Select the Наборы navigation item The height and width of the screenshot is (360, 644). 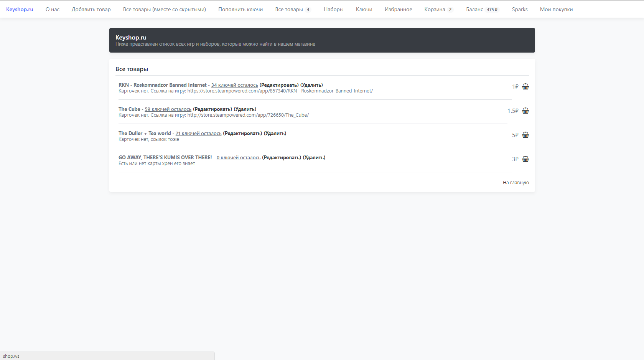[x=333, y=9]
